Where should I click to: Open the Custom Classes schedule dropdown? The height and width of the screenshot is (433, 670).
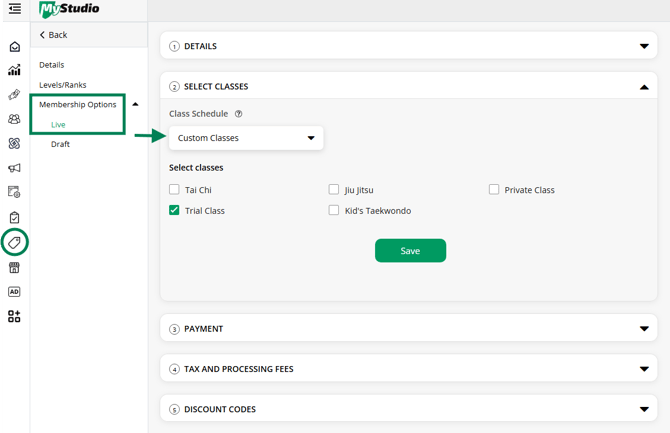click(245, 138)
